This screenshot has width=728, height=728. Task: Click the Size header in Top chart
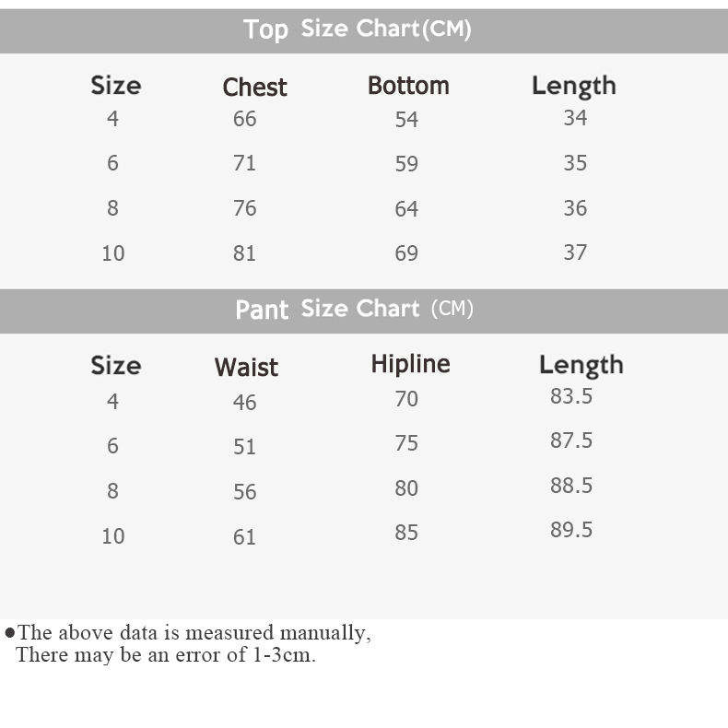pos(115,86)
